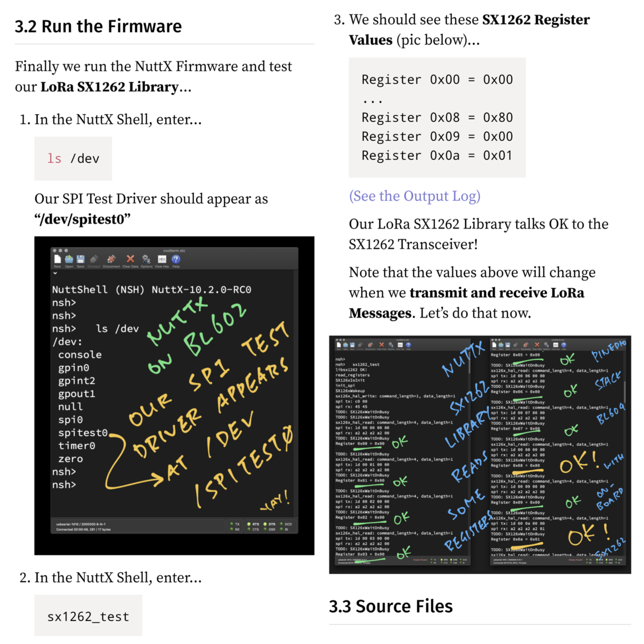The width and height of the screenshot is (644, 644).
Task: Open the NuttX SX1262 register log screenshot
Action: pyautogui.click(x=480, y=455)
